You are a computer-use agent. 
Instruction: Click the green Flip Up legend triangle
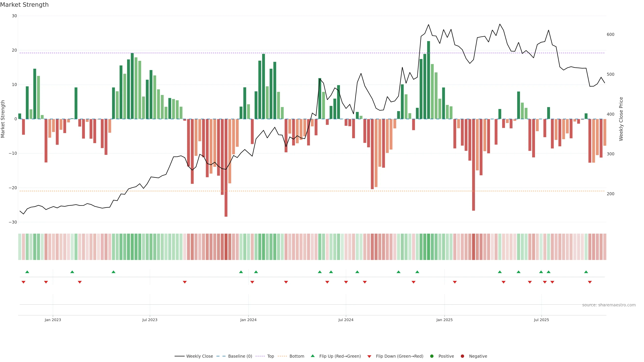[x=312, y=356]
